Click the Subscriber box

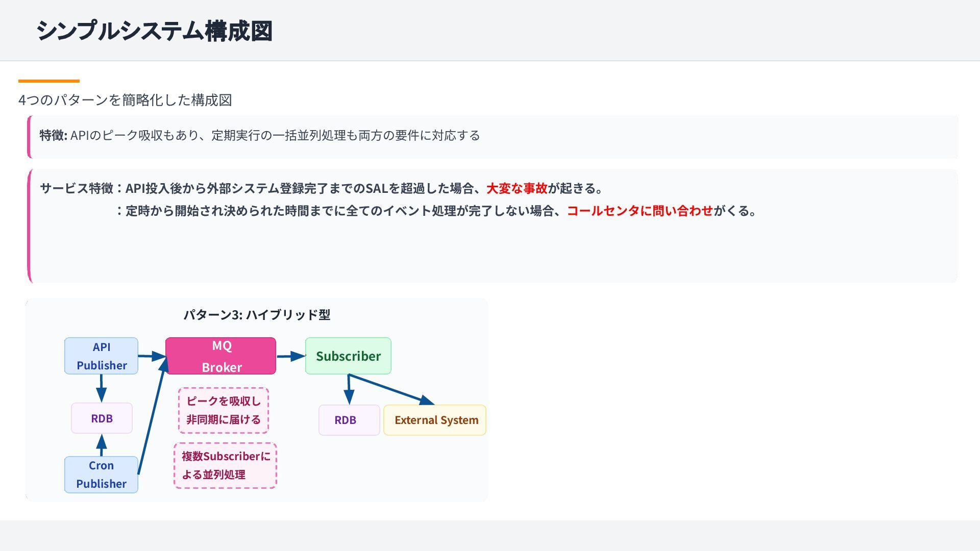[348, 356]
